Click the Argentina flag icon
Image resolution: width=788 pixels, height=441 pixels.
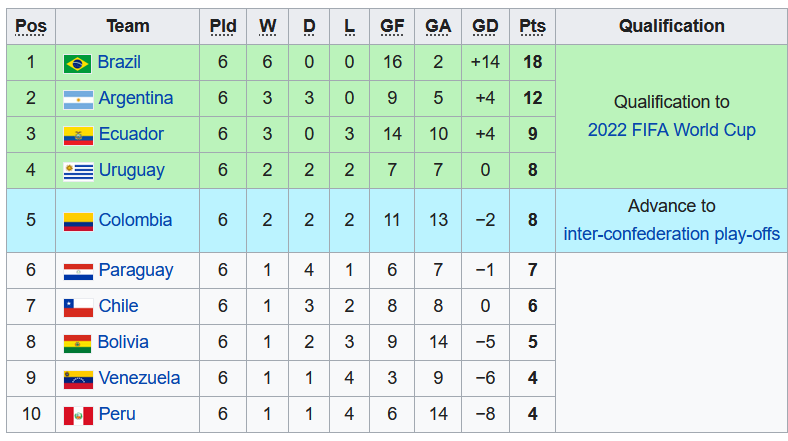click(77, 99)
